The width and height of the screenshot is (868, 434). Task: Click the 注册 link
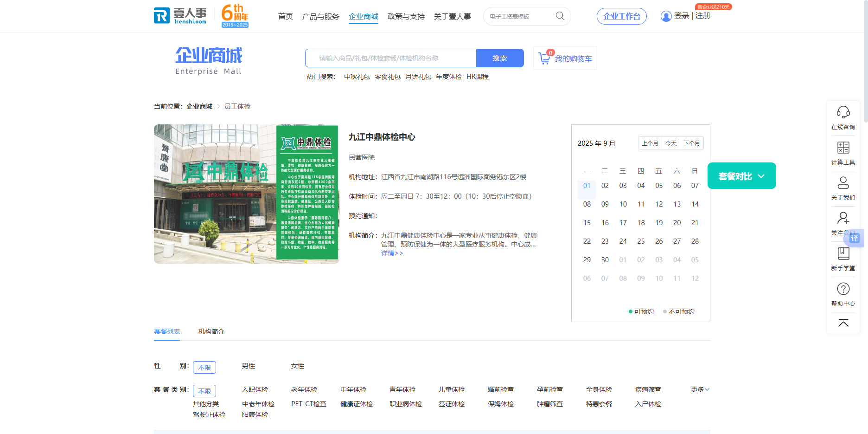[x=703, y=16]
